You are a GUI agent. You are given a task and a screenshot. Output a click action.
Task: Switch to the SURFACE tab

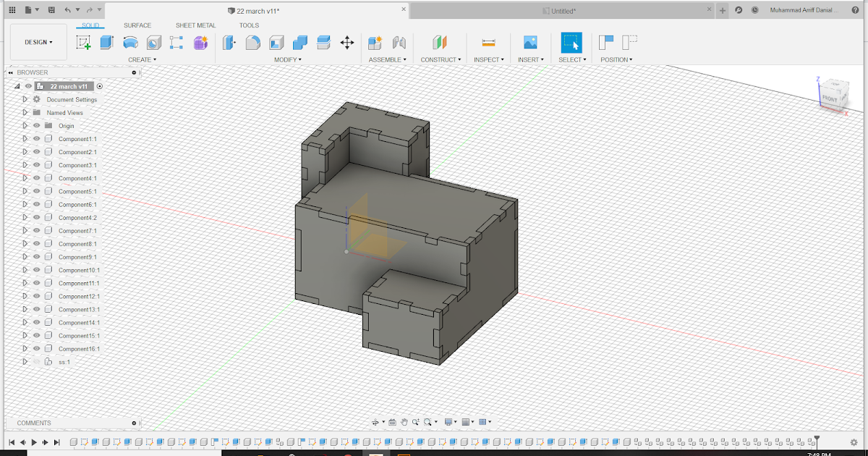137,25
